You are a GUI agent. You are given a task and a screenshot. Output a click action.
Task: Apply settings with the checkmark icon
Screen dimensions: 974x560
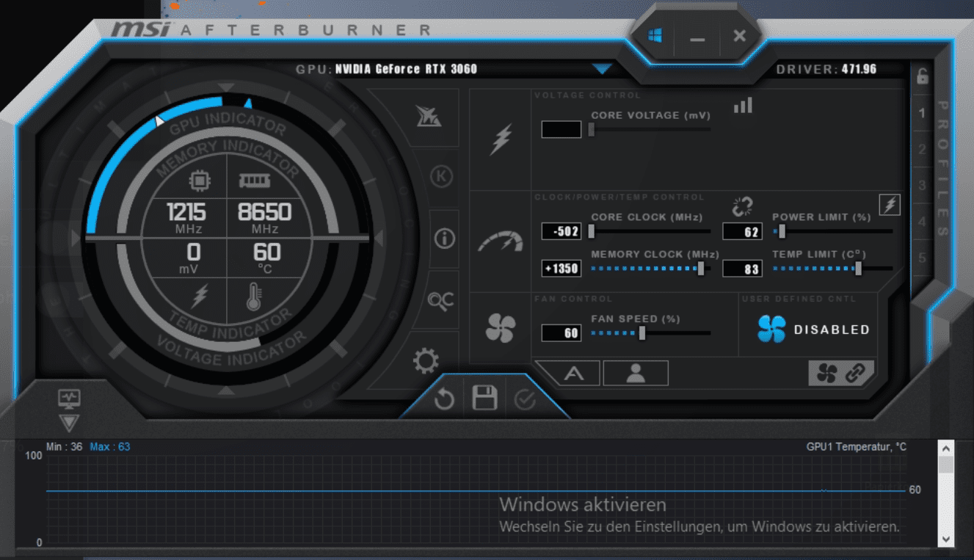(525, 400)
